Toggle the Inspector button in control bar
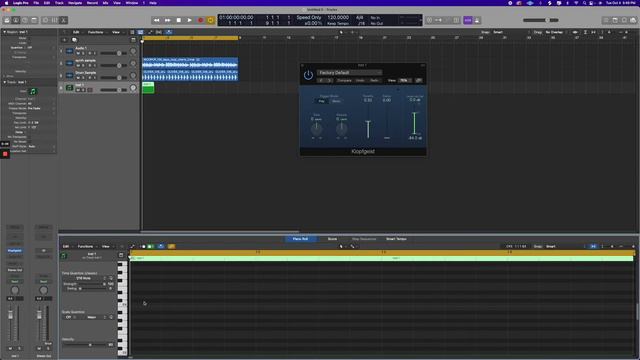Viewport: 640px width, 360px height. [16, 20]
